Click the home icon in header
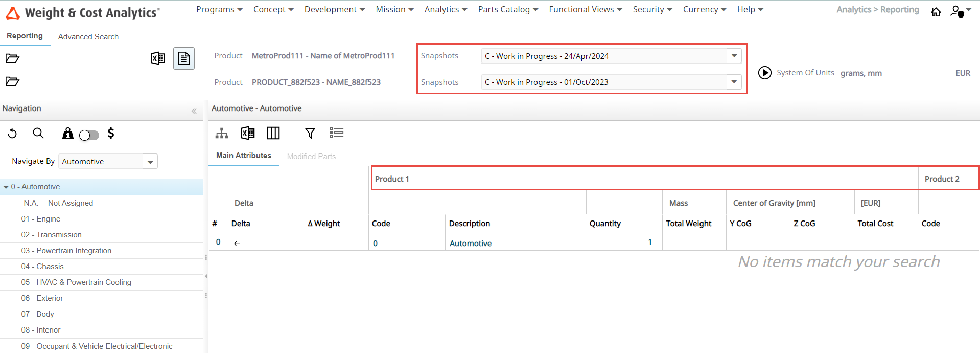 point(936,12)
